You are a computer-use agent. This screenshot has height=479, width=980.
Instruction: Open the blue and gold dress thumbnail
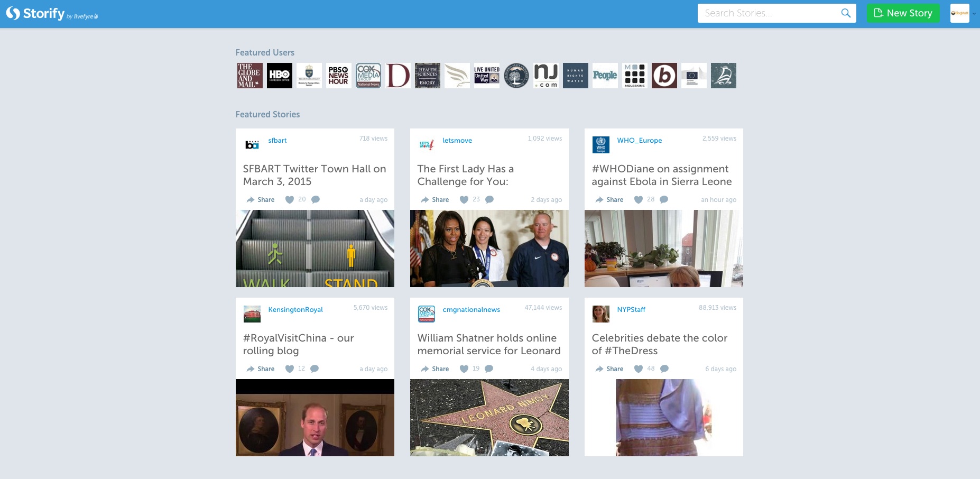[664, 418]
